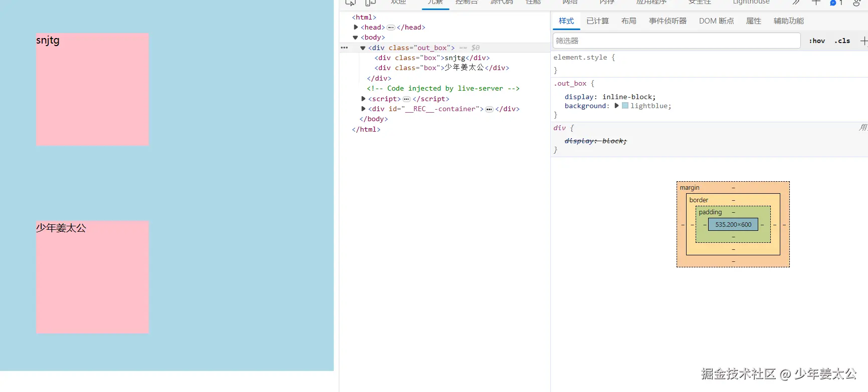868x392 pixels.
Task: Click the ellipsis inside the script tag
Action: click(406, 99)
